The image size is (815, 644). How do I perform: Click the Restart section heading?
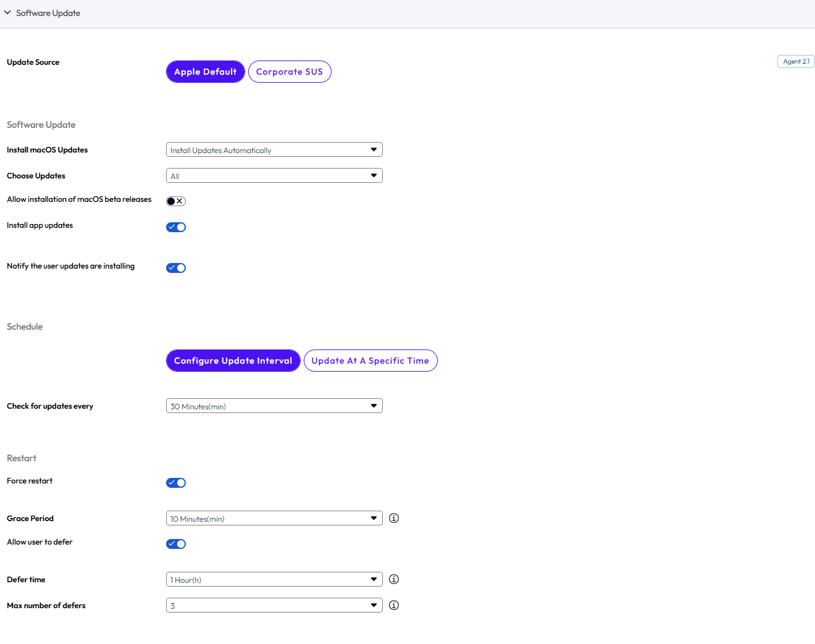click(22, 458)
